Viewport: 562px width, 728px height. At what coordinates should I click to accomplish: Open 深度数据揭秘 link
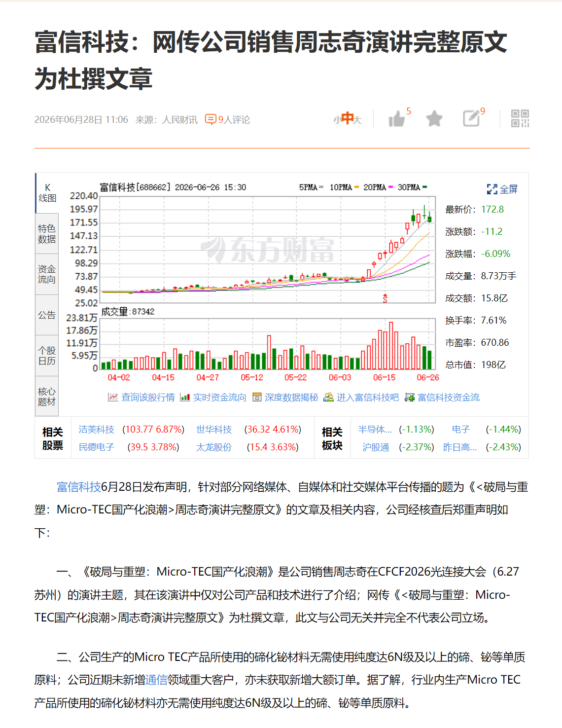click(291, 397)
